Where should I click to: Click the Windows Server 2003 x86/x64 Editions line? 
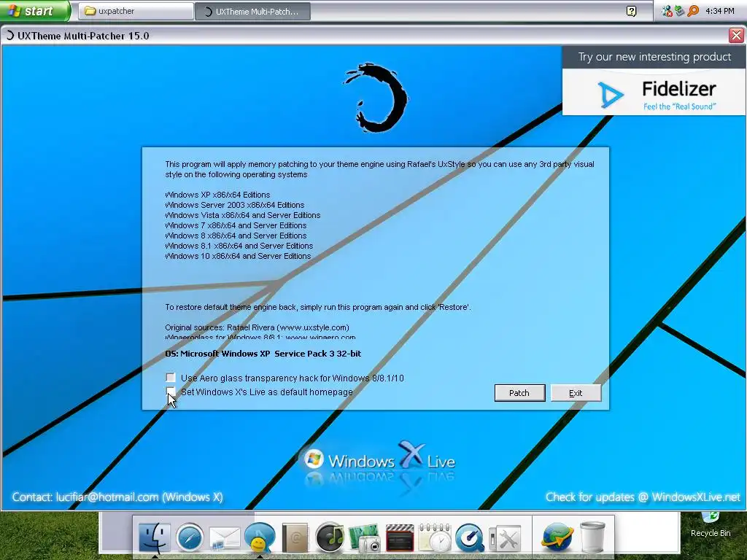(234, 205)
